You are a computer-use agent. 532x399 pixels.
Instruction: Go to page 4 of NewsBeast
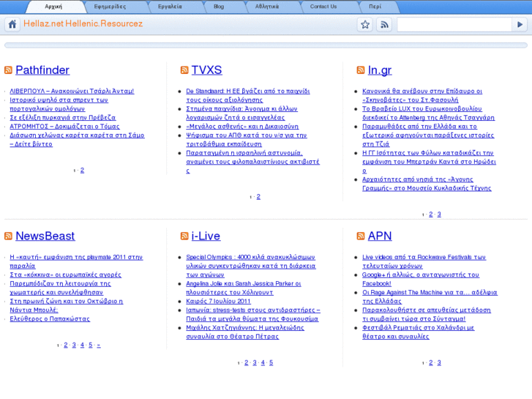coord(82,345)
